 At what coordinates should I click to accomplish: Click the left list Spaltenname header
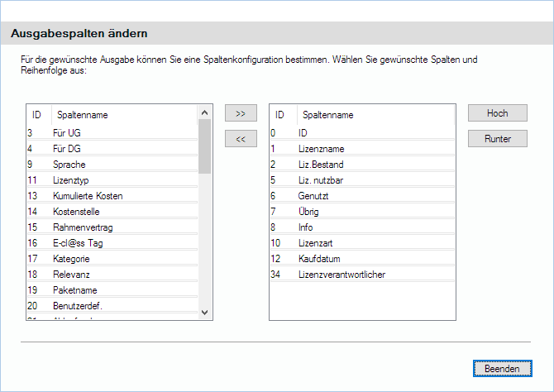[x=124, y=115]
